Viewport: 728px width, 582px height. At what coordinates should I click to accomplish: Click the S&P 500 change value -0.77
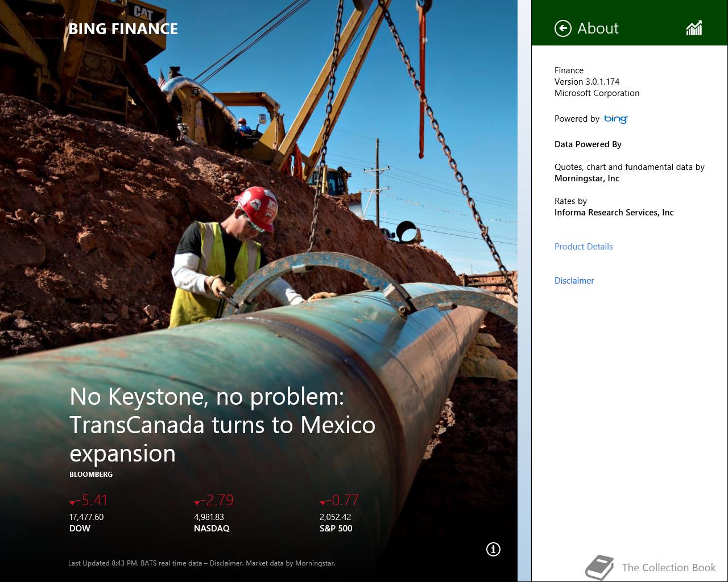click(x=339, y=500)
